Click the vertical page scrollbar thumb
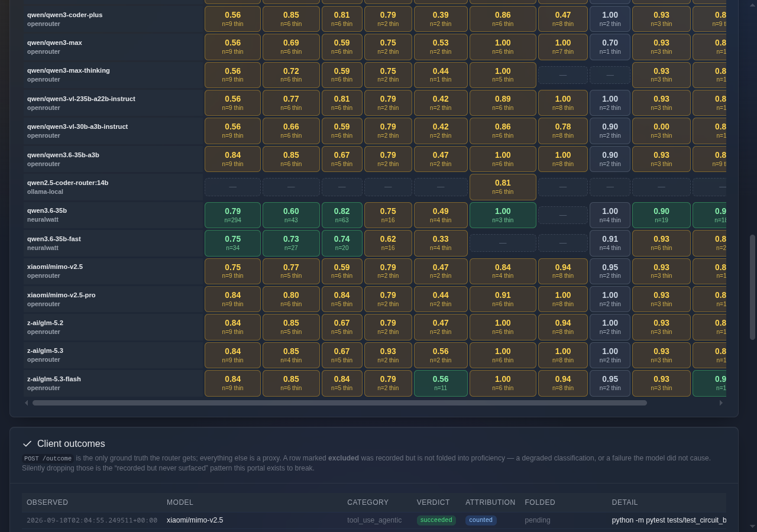The image size is (757, 532). tap(752, 287)
